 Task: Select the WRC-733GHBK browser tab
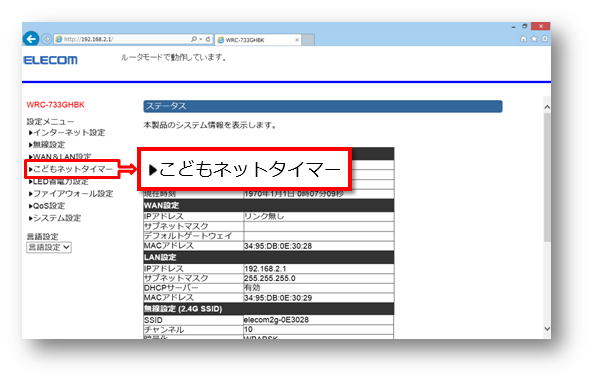tap(258, 40)
